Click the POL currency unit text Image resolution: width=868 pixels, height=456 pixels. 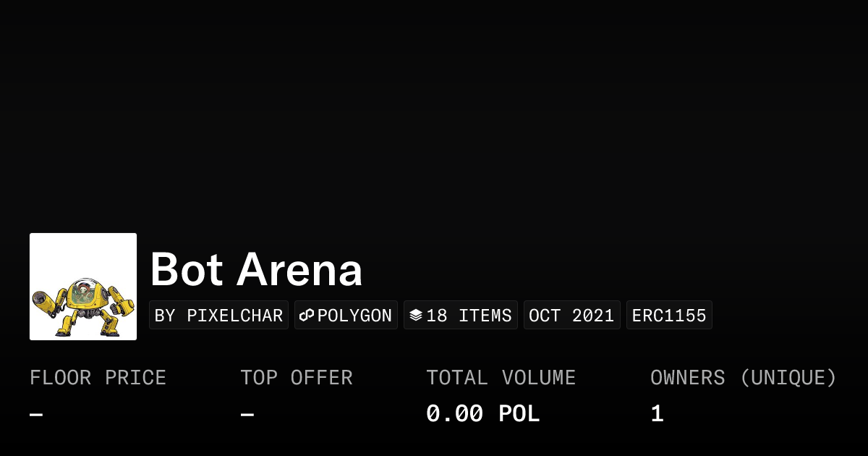click(519, 414)
